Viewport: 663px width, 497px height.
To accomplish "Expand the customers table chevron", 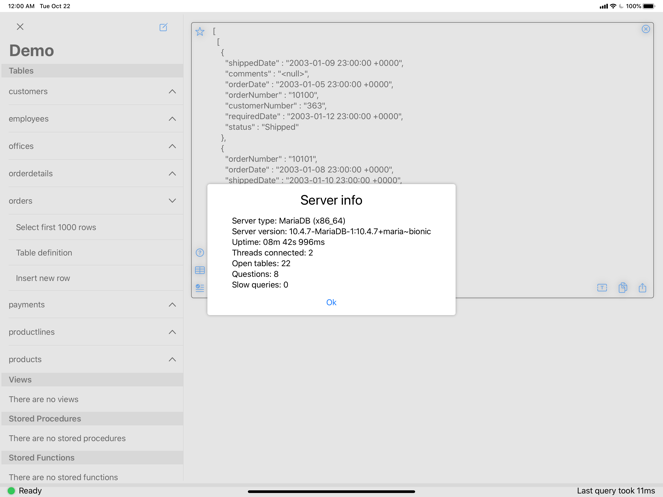I will tap(172, 91).
